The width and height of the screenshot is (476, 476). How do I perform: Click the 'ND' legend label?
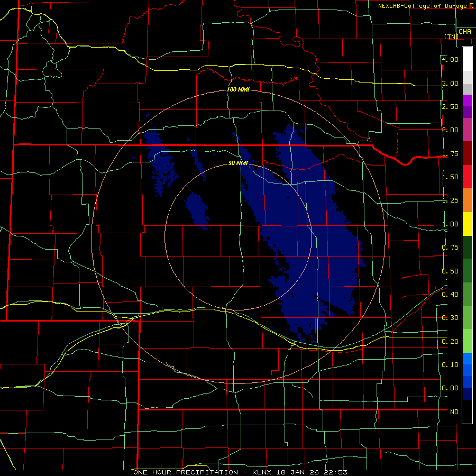click(x=454, y=411)
